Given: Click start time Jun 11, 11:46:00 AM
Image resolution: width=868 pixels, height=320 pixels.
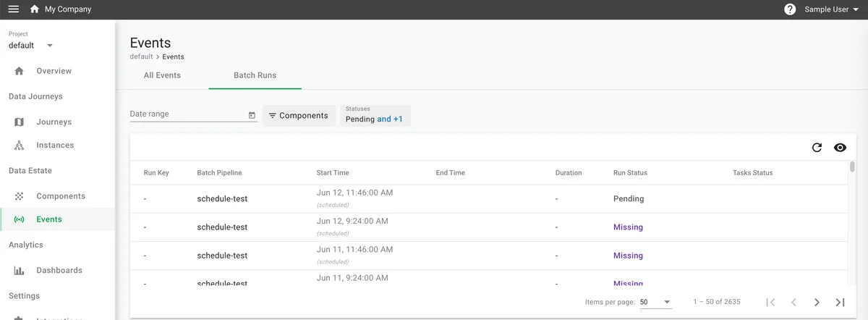Looking at the screenshot, I should [x=354, y=249].
